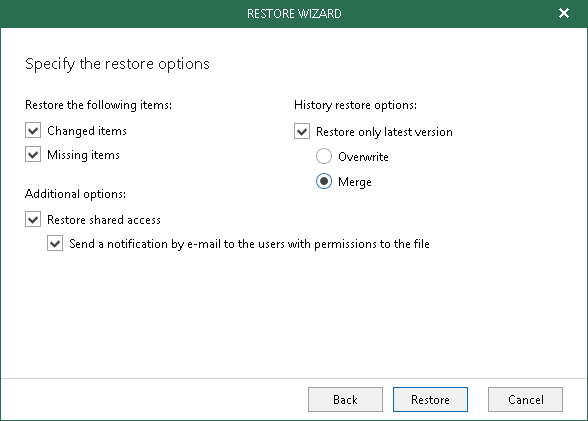
Task: Uncheck the Changed items checkbox
Action: [33, 131]
